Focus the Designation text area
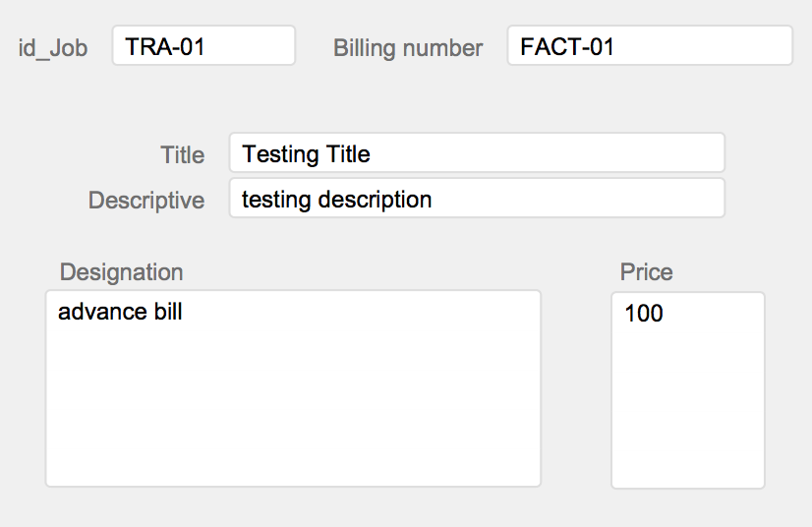 [293, 388]
